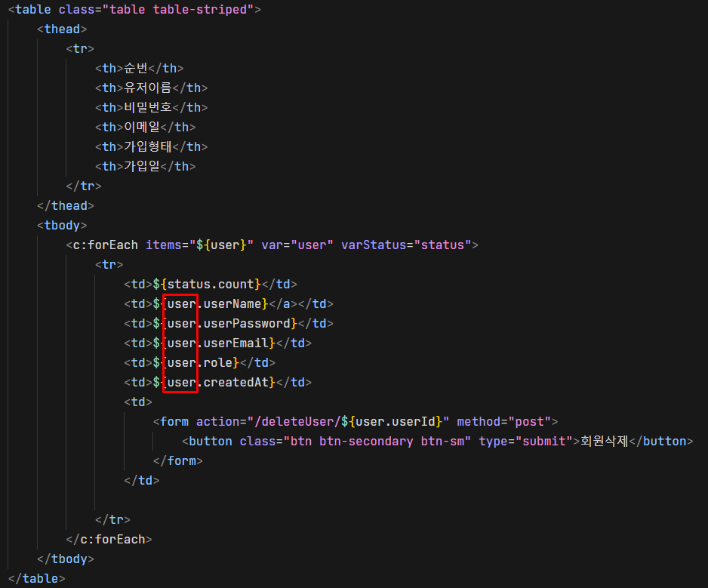This screenshot has height=588, width=708.
Task: Click role in the td expression
Action: [x=217, y=363]
